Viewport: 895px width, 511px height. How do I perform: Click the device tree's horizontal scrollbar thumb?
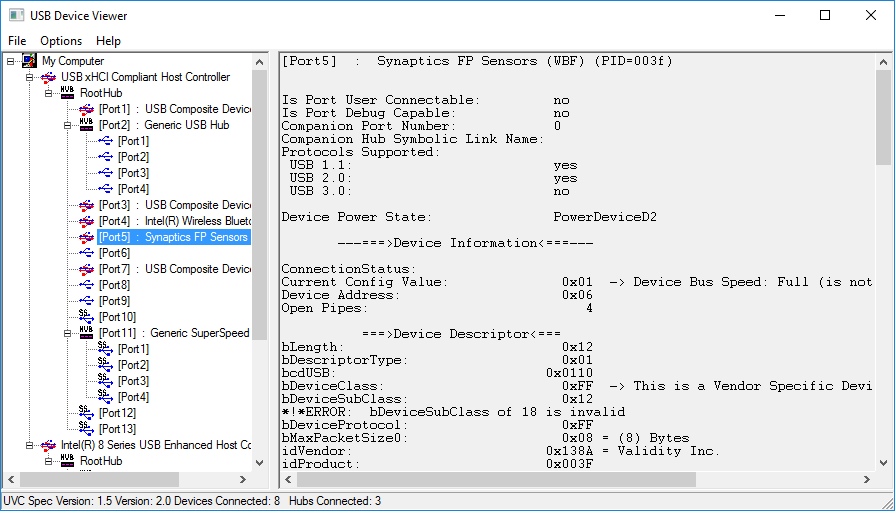99,479
